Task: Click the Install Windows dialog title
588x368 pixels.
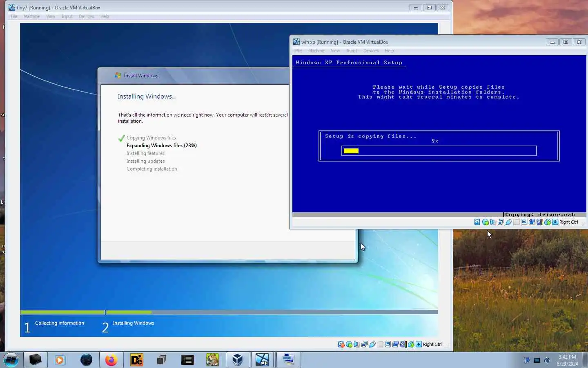Action: pyautogui.click(x=141, y=76)
